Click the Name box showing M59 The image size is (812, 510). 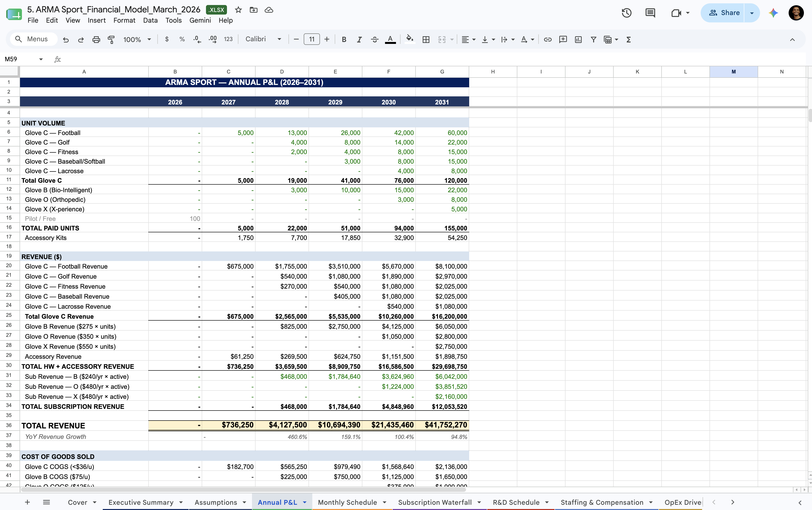[24, 59]
